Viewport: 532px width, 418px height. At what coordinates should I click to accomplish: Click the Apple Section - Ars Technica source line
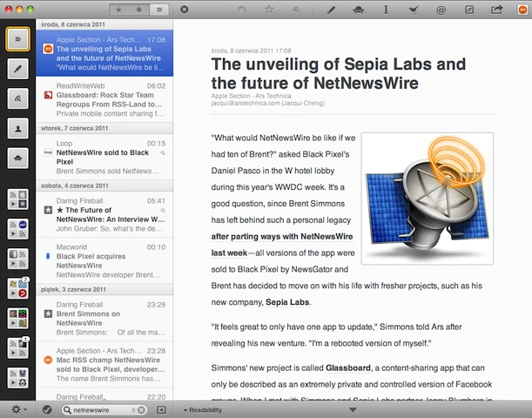click(251, 96)
